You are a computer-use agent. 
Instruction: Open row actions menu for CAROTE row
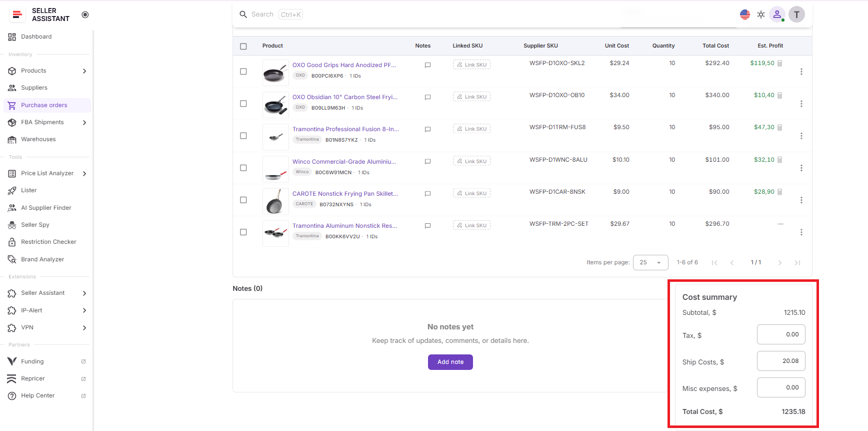(x=801, y=200)
